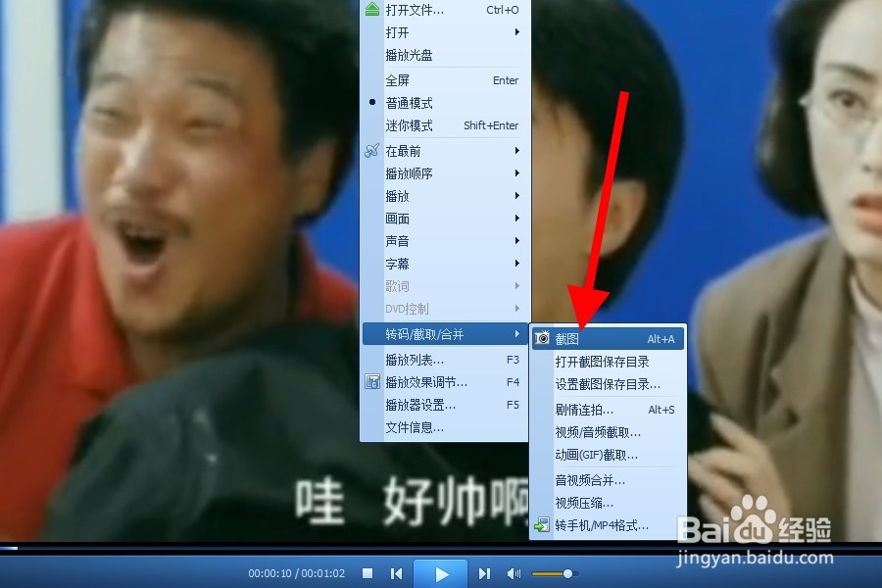Mute audio with the speaker icon
Image resolution: width=882 pixels, height=588 pixels.
(514, 573)
